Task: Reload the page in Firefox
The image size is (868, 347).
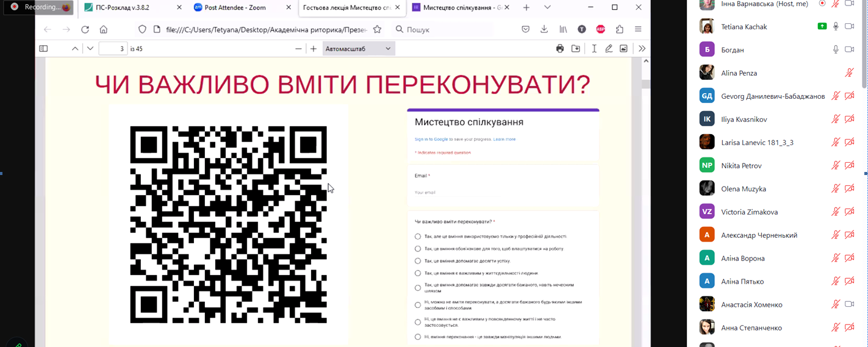Action: click(85, 29)
